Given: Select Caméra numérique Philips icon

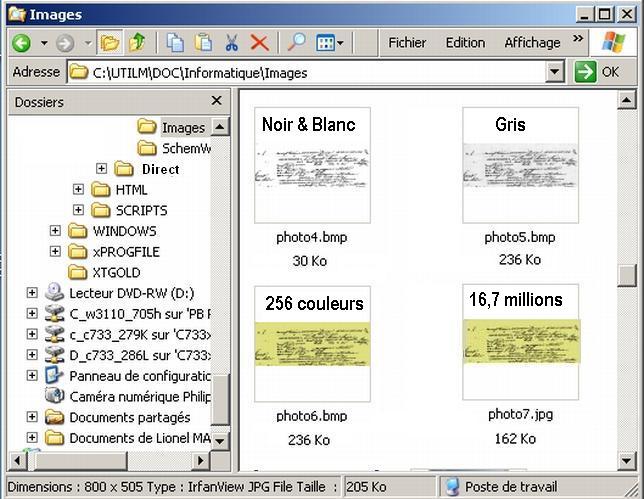Looking at the screenshot, I should pyautogui.click(x=54, y=396).
